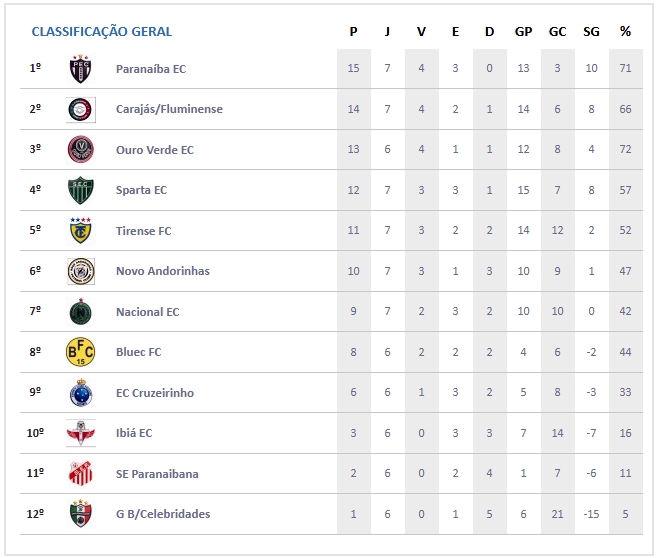Click the EC Cruzeirinho blue crest
The height and width of the screenshot is (558, 659).
[80, 393]
